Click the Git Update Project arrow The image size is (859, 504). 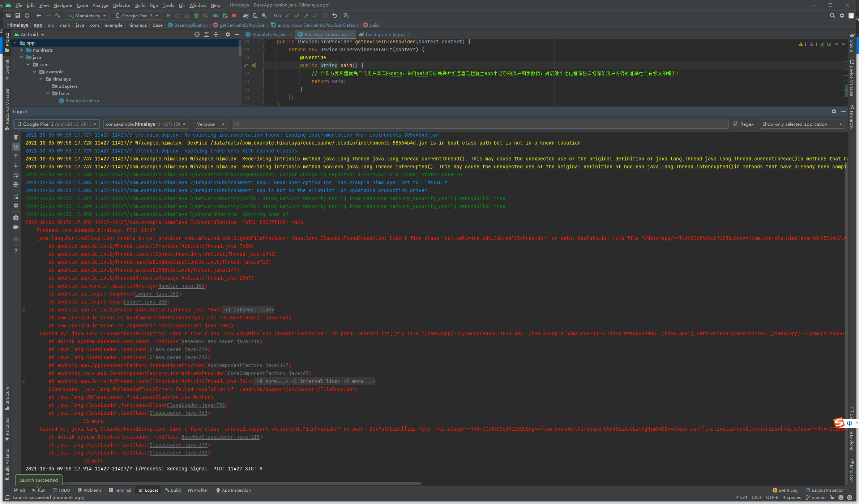[x=288, y=16]
